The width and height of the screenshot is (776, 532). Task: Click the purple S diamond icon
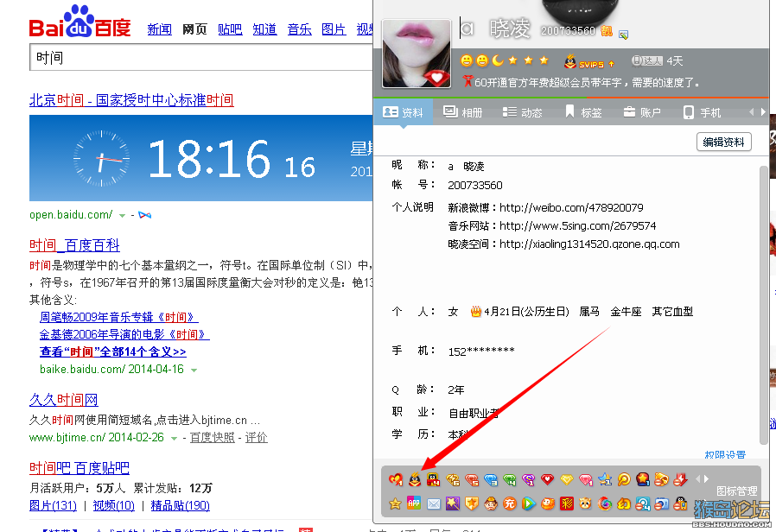[529, 479]
